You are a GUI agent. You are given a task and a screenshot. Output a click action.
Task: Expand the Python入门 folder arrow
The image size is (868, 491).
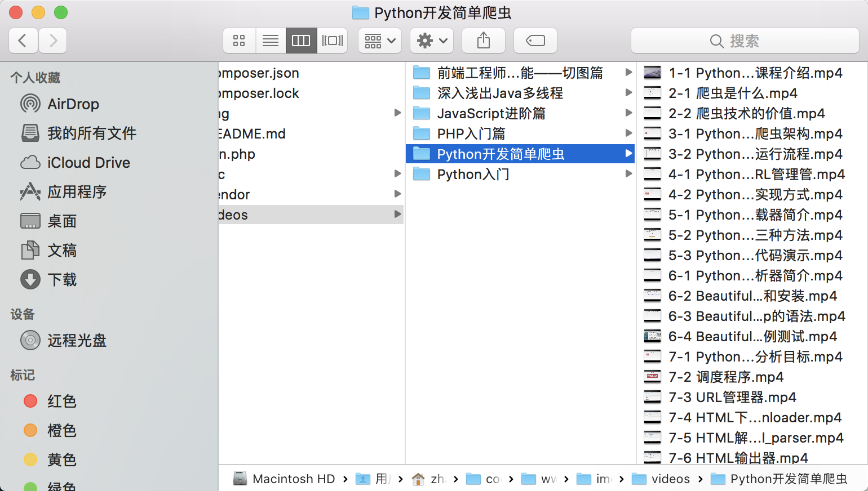(628, 173)
